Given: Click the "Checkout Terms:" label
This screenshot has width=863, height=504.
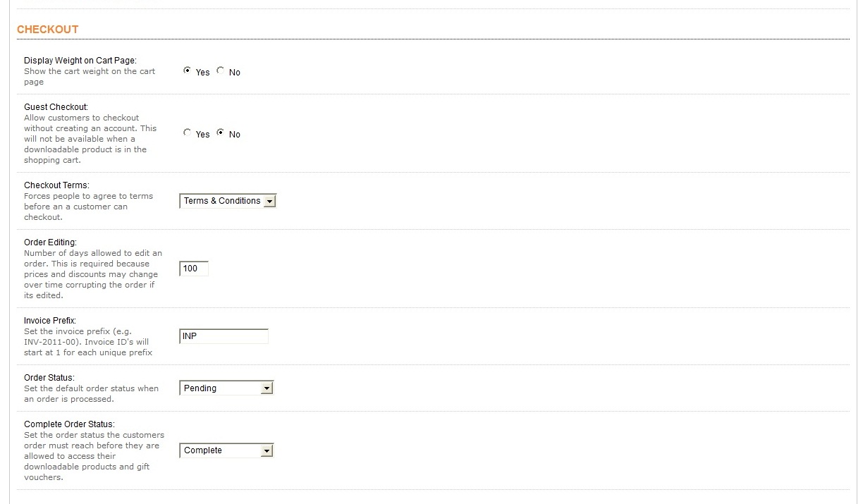Looking at the screenshot, I should pos(56,185).
